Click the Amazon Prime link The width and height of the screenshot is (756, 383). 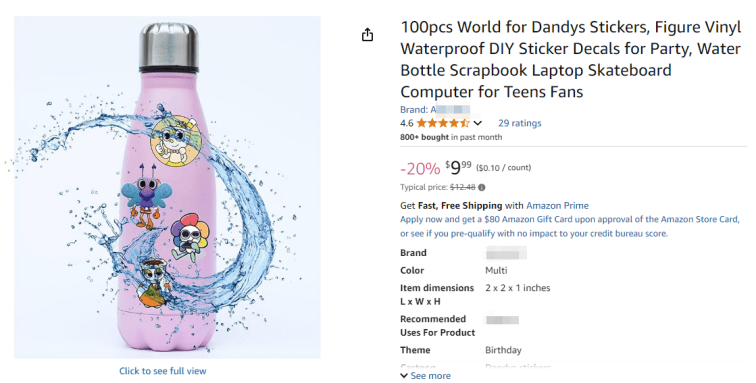(x=557, y=205)
